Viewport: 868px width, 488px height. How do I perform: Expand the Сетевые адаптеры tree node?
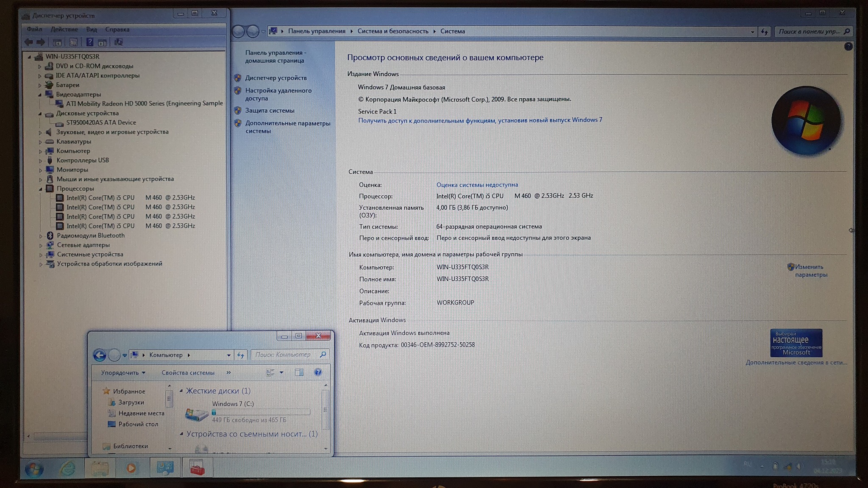pos(41,245)
